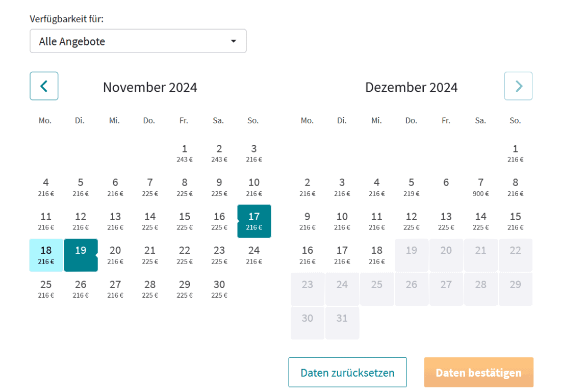Select December 1 on Sunday

pyautogui.click(x=515, y=153)
